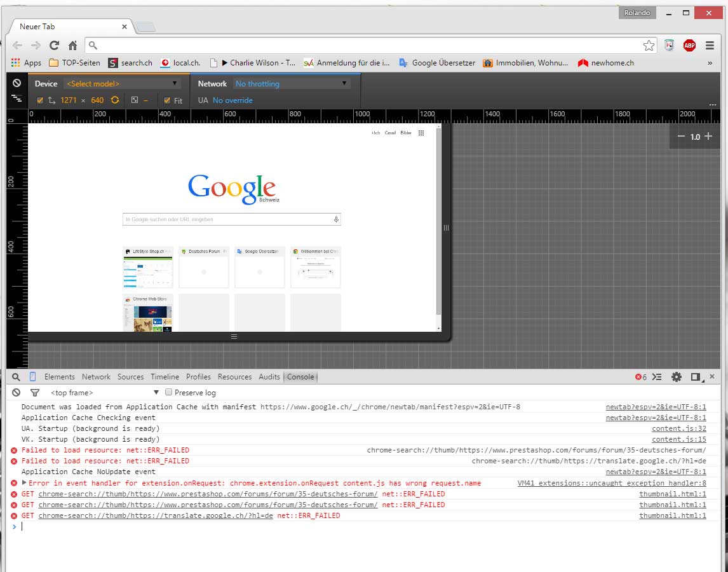Open the Google Übersetzer bookmark

click(x=437, y=63)
